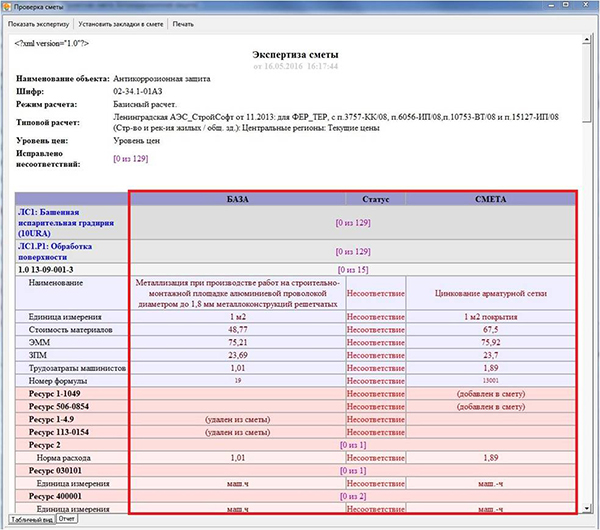Click the Ресурс 1-1049 row label
Viewport: 600px width, 530px height.
[55, 394]
